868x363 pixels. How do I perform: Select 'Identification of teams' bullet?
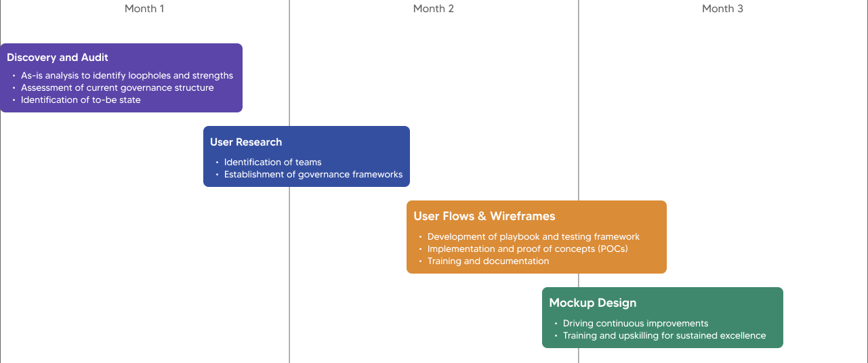[272, 163]
